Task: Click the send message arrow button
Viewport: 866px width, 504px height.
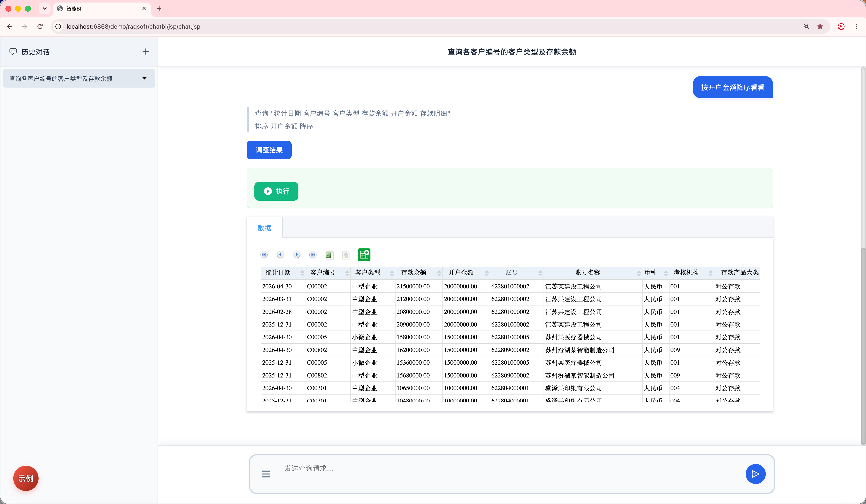Action: coord(755,474)
